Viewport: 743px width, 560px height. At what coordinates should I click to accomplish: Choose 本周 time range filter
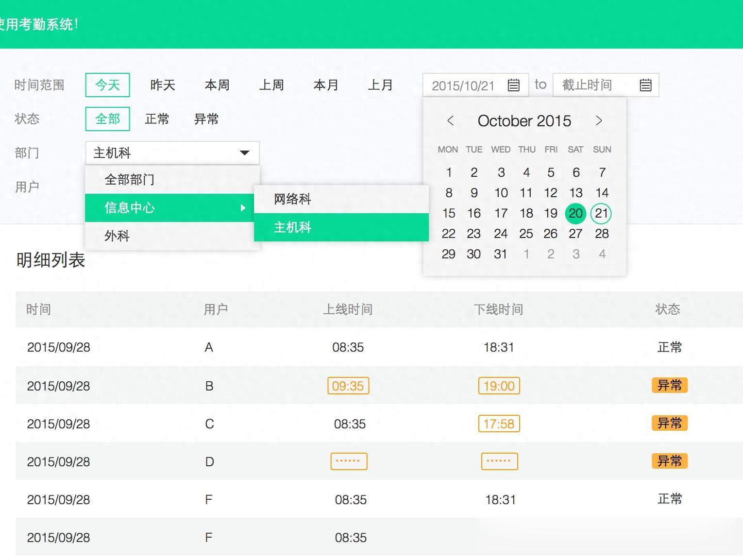(217, 85)
